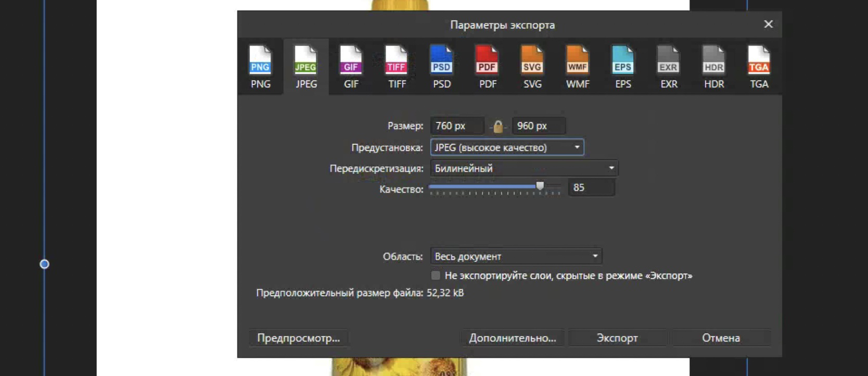Screen dimensions: 868x376
Task: Open the Предустановка preset dropdown
Action: click(507, 147)
